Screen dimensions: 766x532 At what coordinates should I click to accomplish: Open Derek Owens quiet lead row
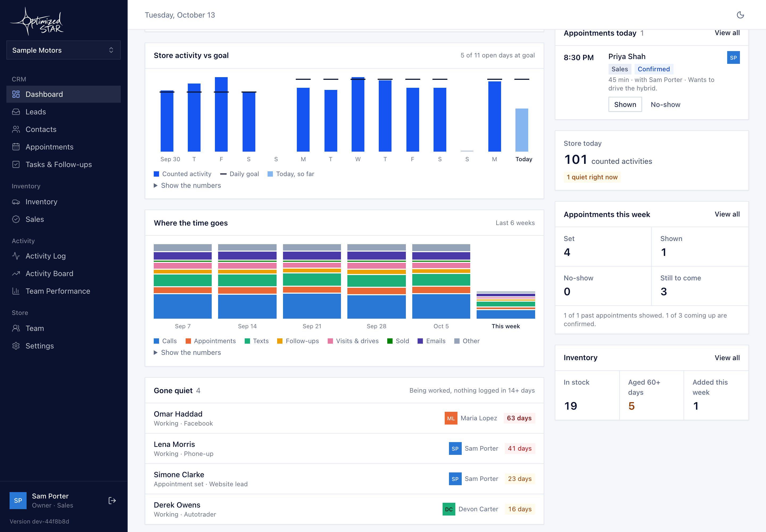[344, 509]
